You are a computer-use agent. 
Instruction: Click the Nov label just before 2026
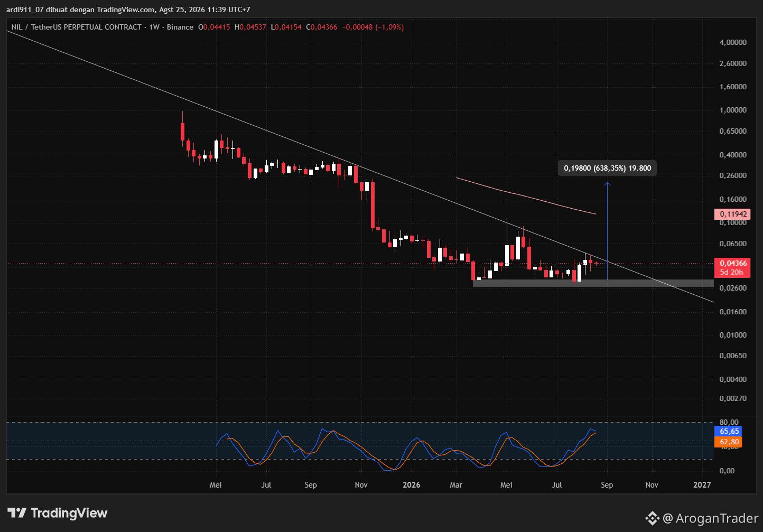(x=361, y=484)
